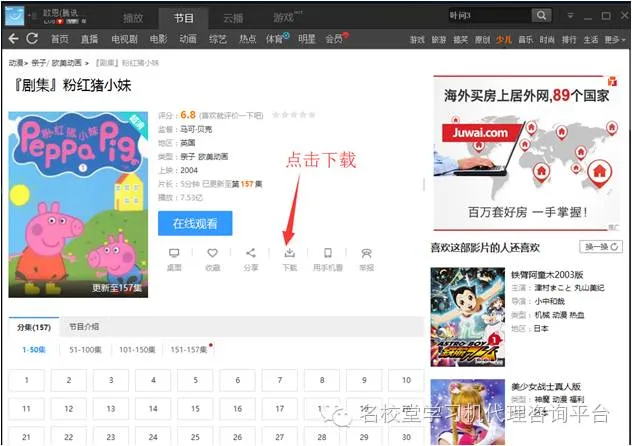Screen dimensions: 632x446
Task: Open episode 16
Action: pyautogui.click(x=237, y=409)
